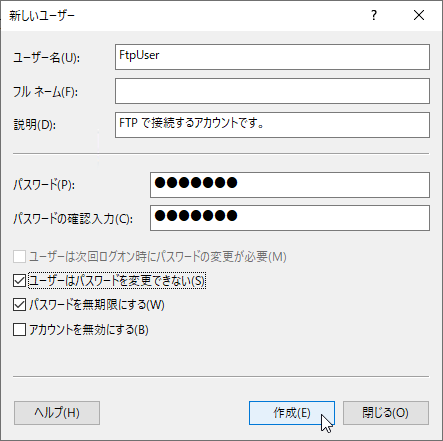Uncheck パスワードを無期限にする checkbox
This screenshot has height=441, width=443.
(x=19, y=305)
